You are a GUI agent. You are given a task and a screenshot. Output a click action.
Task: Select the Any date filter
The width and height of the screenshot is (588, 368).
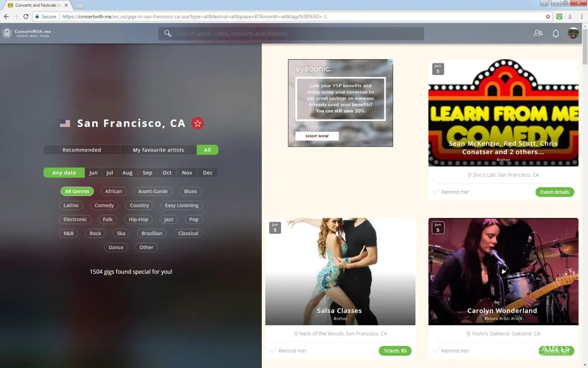(64, 173)
